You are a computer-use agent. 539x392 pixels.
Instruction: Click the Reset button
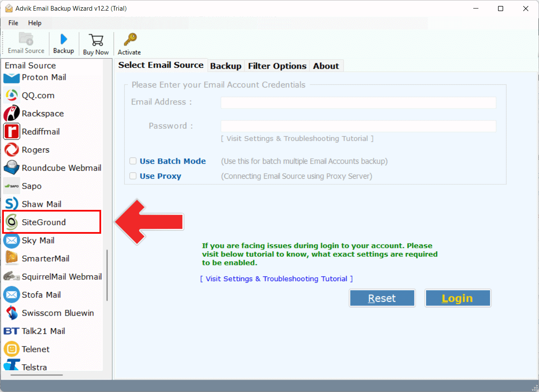pos(382,298)
